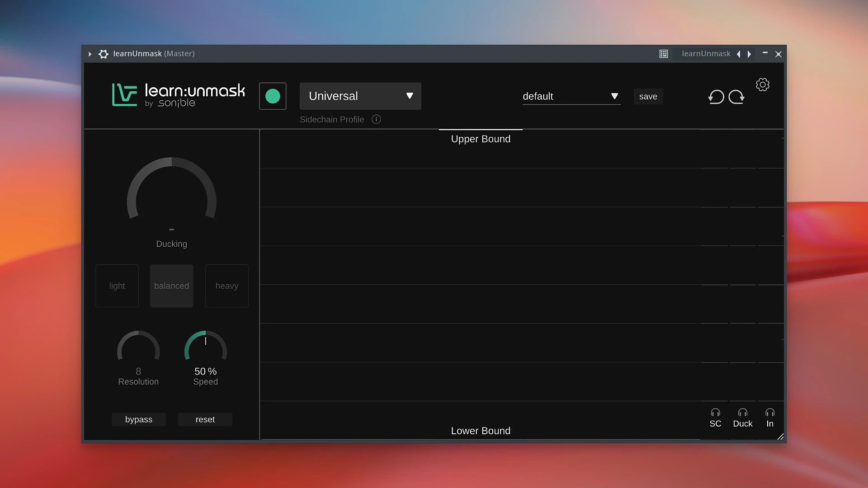Click the Lower Bound handle
Screen dimensions: 868x488
pos(481,432)
